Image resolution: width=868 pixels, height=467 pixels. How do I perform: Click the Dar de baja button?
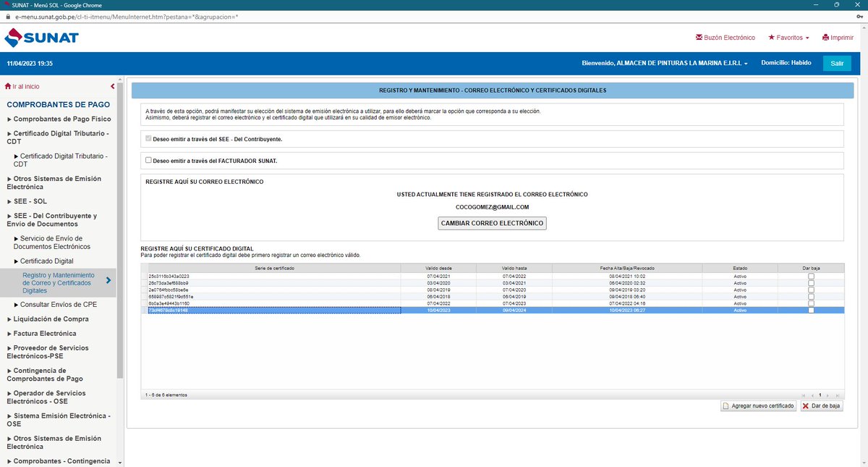tap(822, 406)
